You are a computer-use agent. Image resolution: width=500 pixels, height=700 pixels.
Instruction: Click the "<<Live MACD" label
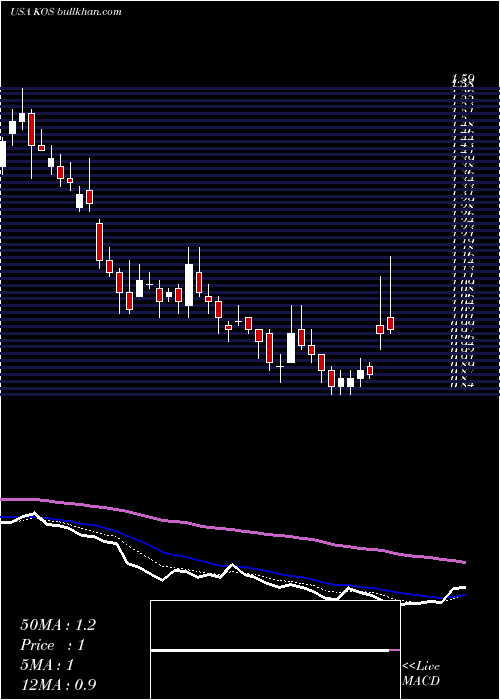coord(421,674)
